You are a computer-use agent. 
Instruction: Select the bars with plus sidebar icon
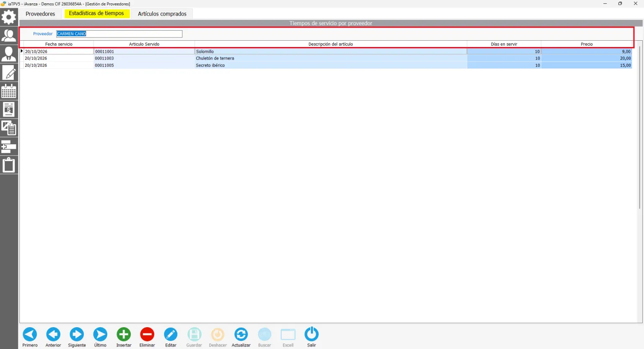pyautogui.click(x=9, y=146)
